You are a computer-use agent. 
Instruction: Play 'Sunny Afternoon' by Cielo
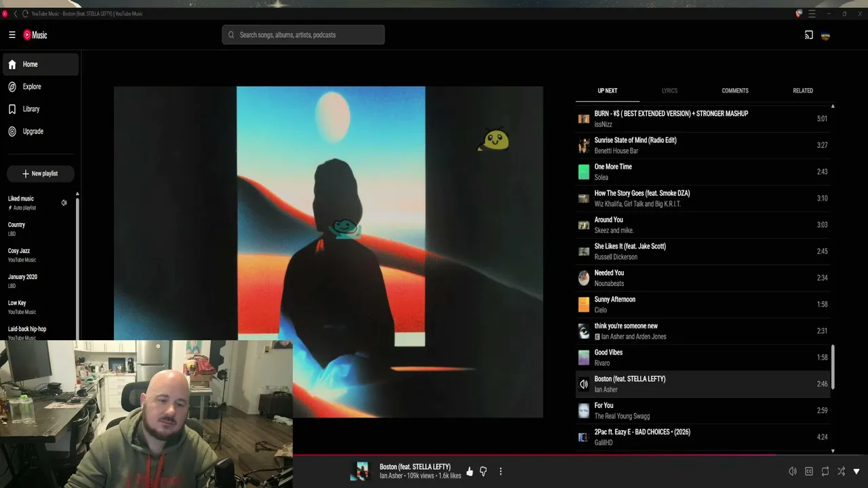point(703,304)
